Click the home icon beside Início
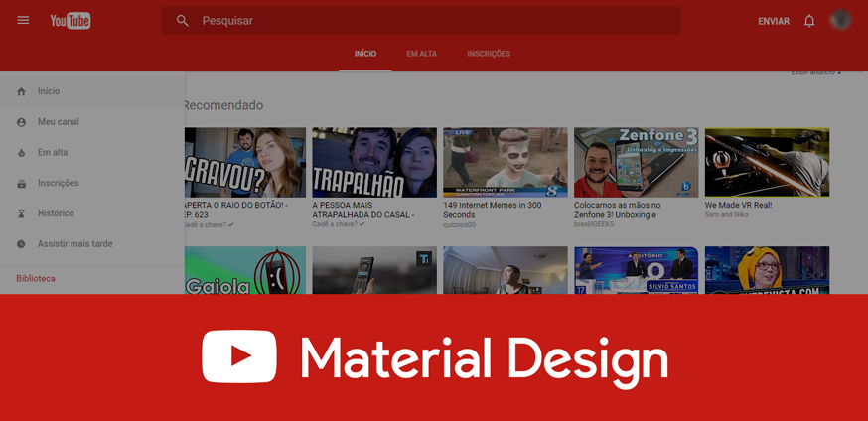Viewport: 868px width, 421px height. coord(21,91)
